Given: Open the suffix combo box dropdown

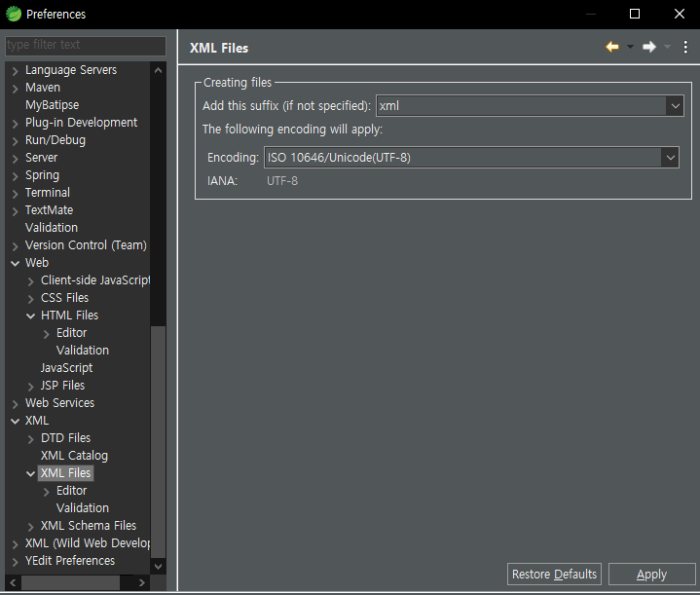Looking at the screenshot, I should click(675, 106).
